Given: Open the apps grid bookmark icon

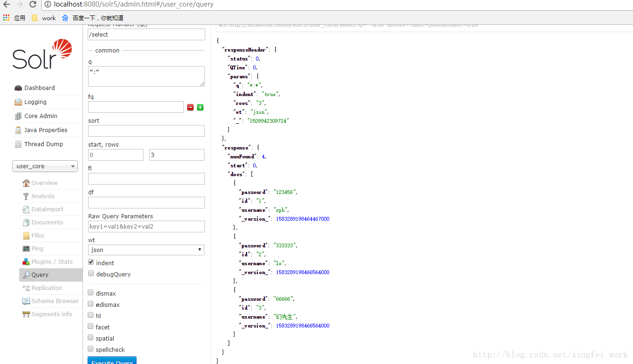Looking at the screenshot, I should [6, 18].
